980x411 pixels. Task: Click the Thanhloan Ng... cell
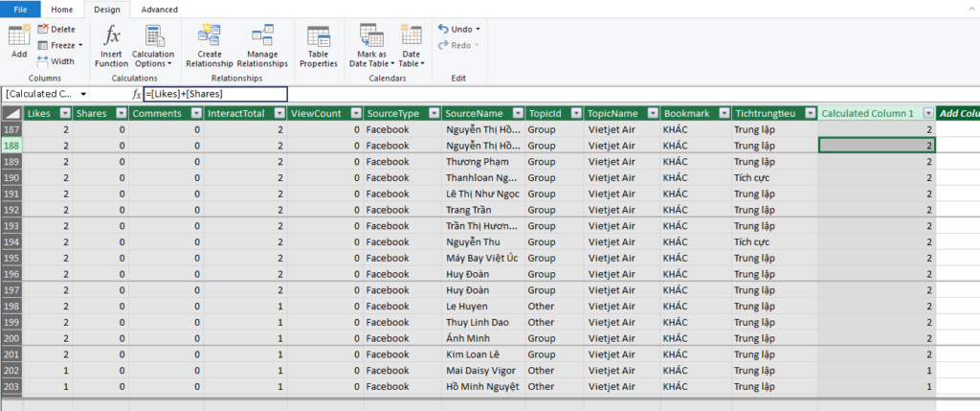(x=483, y=177)
